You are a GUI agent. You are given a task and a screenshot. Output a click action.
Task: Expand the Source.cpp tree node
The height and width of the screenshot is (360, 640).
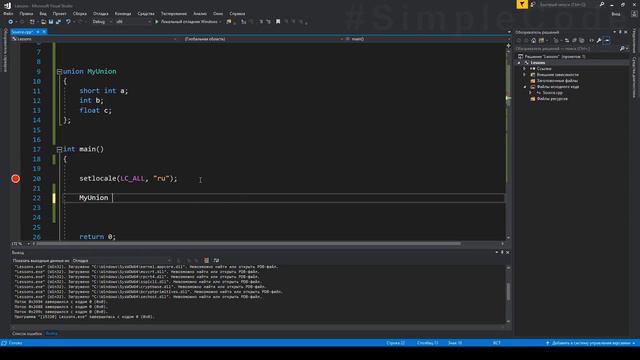coord(531,93)
